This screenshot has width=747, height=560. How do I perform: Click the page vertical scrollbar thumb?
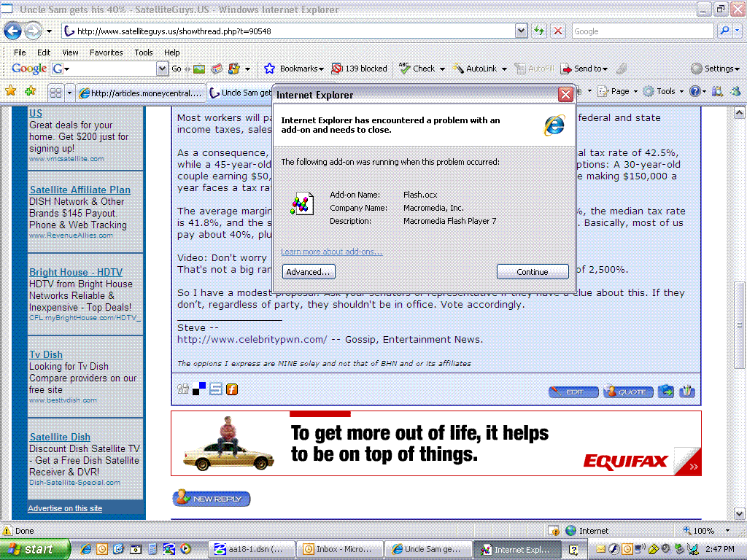click(739, 325)
